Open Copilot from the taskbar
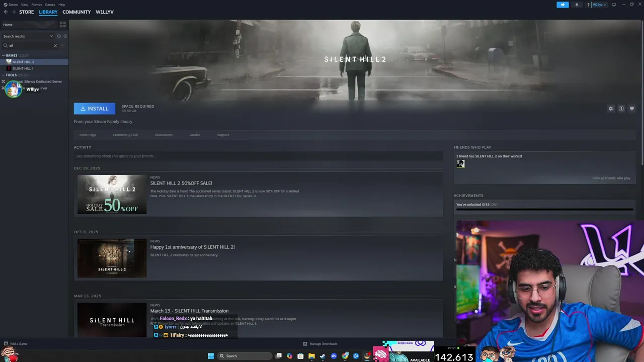 click(289, 356)
